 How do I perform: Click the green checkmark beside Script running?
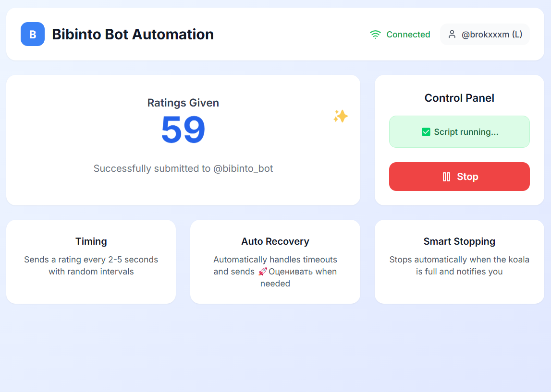click(x=426, y=132)
